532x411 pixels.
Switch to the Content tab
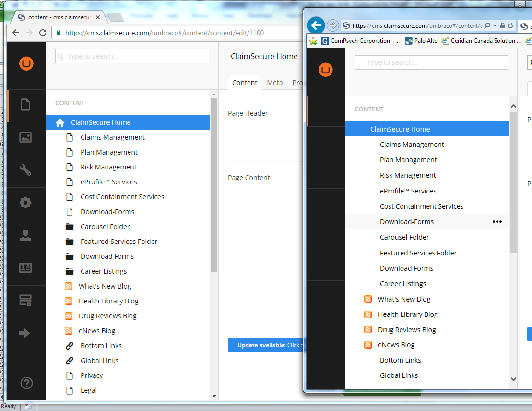click(x=244, y=83)
